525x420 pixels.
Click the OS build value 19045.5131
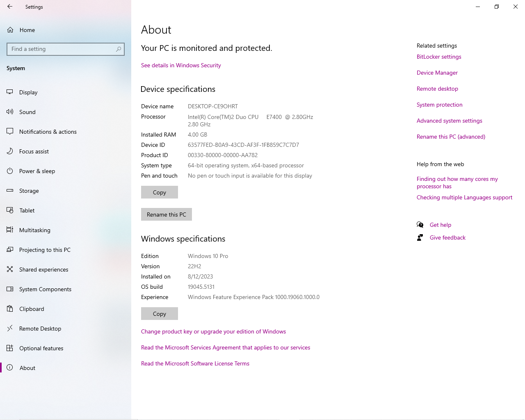click(x=201, y=287)
